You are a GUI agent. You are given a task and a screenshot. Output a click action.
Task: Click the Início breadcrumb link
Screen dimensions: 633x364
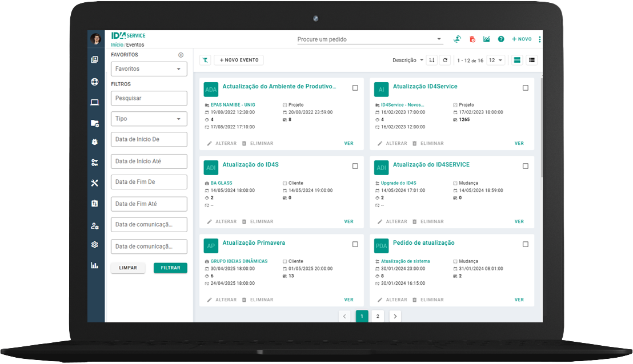pyautogui.click(x=117, y=45)
